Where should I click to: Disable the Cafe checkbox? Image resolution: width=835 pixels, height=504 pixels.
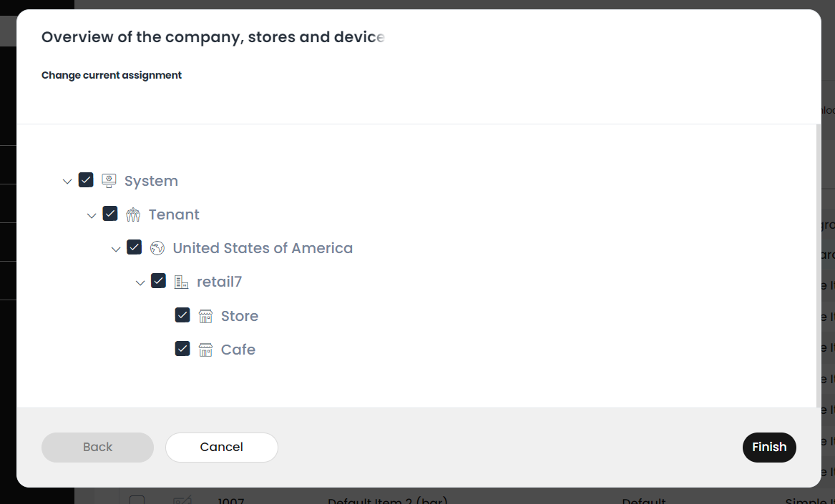tap(182, 349)
